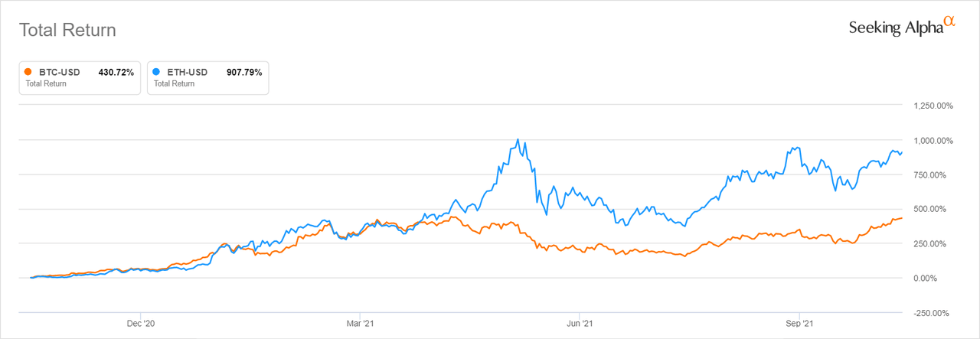Click the Seeking Alpha logo
The width and height of the screenshot is (980, 339).
902,26
